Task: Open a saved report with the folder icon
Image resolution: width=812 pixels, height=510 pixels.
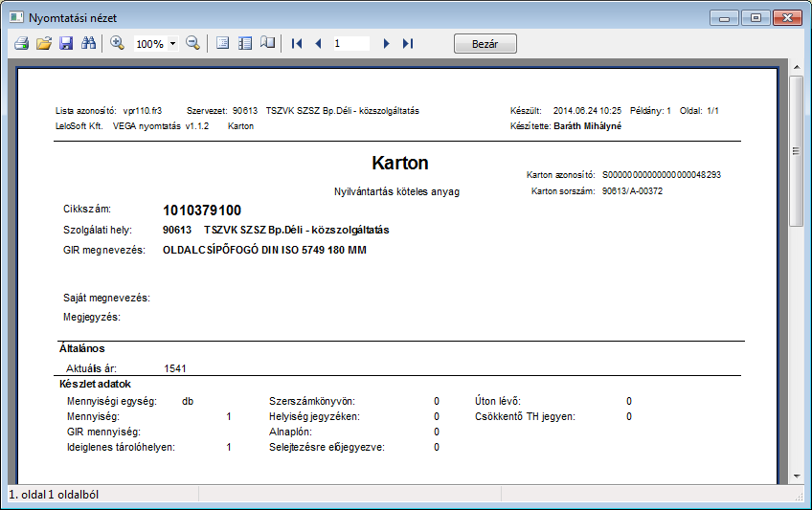Action: point(44,43)
